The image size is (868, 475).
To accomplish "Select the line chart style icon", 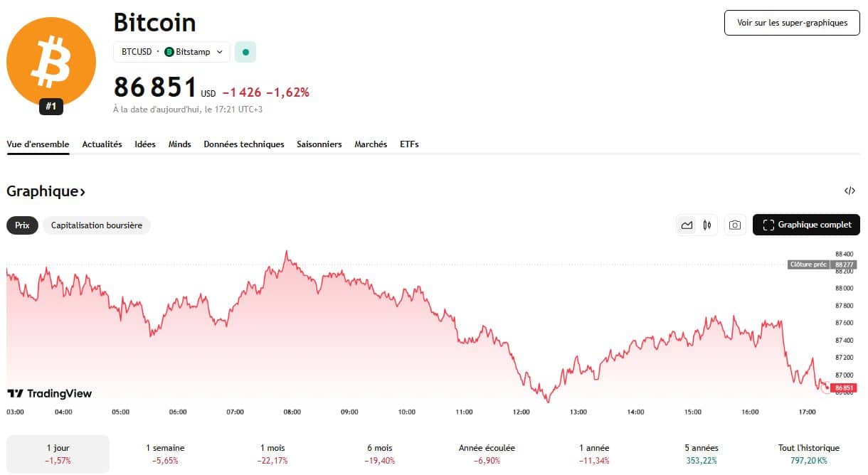I will pos(687,225).
